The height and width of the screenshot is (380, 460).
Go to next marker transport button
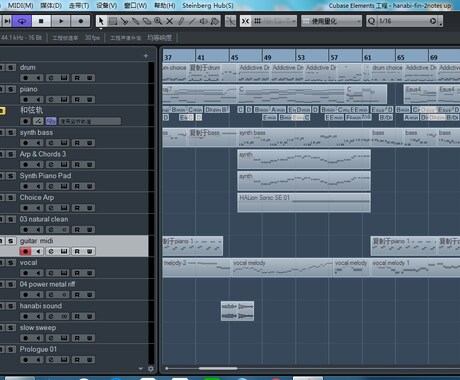click(7, 21)
